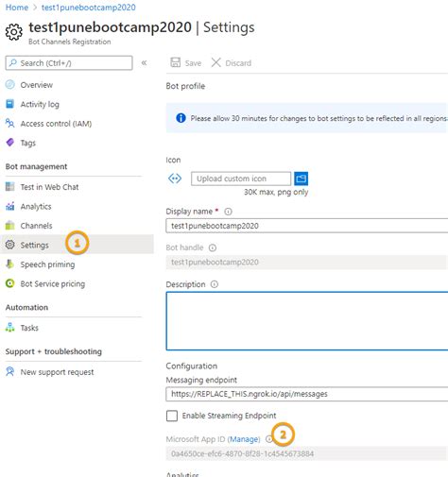Open Tasks under Automation
Image resolution: width=448 pixels, height=477 pixels.
pyautogui.click(x=29, y=328)
